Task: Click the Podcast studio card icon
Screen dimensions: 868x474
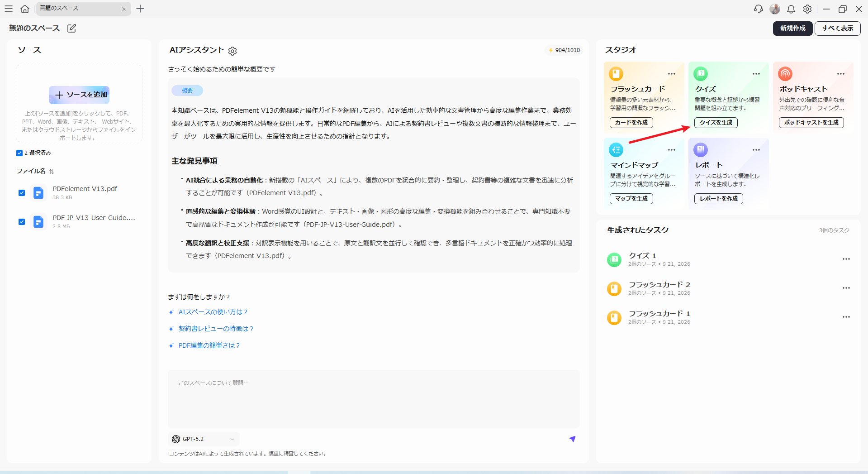Action: click(x=785, y=73)
